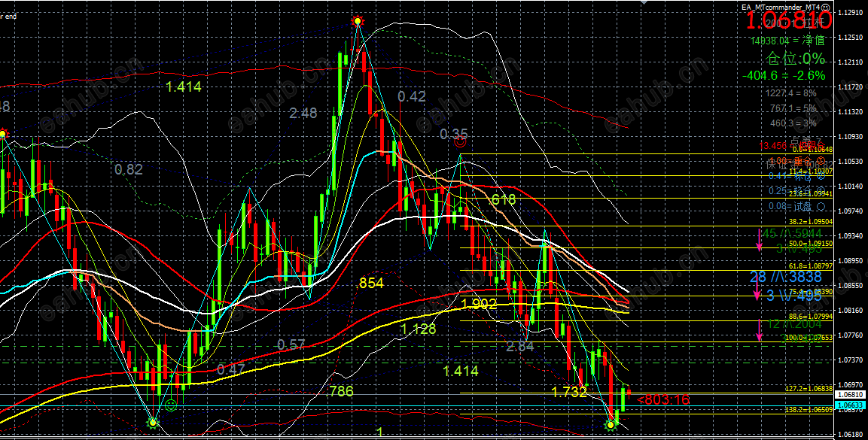This screenshot has width=868, height=440.
Task: Click the EA_MTcommander_MT4 smiley face icon
Action: pos(825,7)
